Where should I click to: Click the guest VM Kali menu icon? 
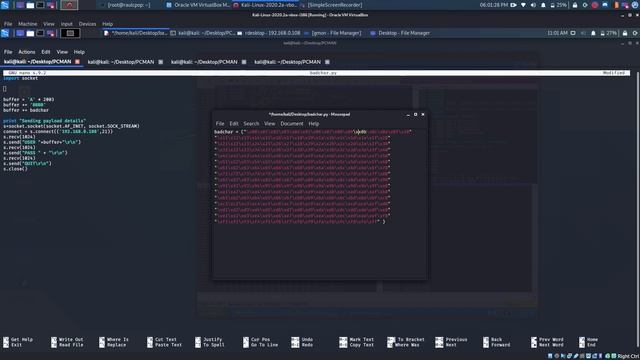5,33
